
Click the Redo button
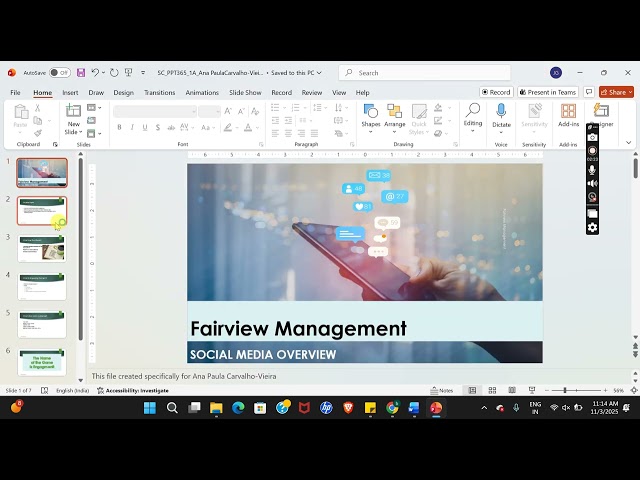[x=114, y=73]
